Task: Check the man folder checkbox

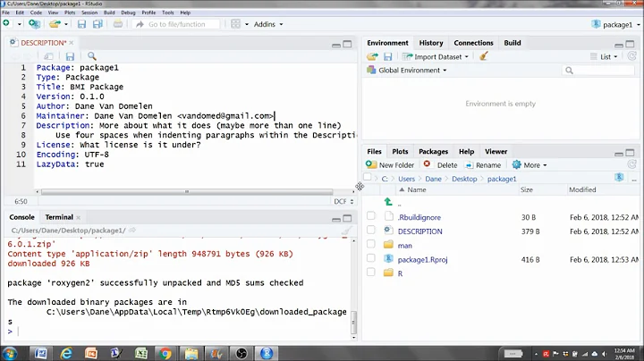Action: click(x=371, y=244)
